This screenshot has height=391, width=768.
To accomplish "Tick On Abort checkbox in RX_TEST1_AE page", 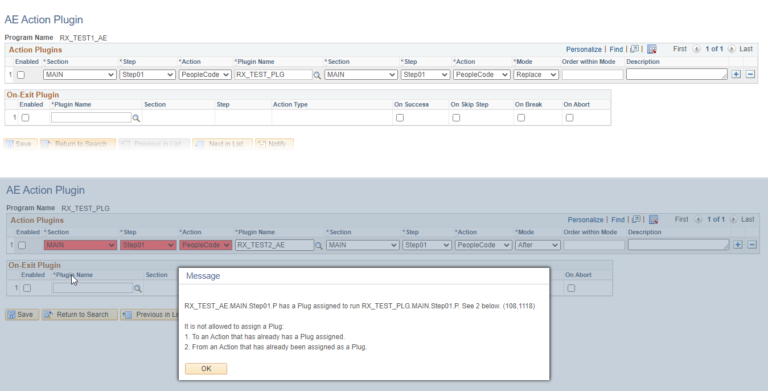I will pyautogui.click(x=569, y=118).
